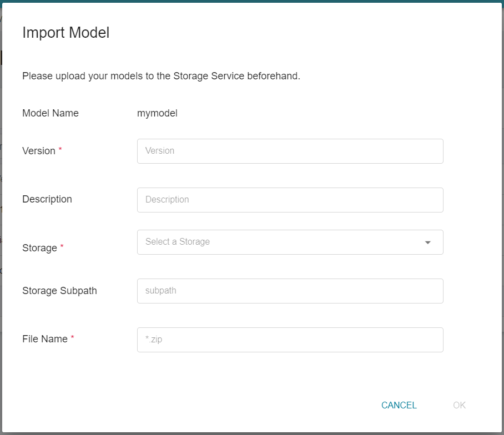Click the Import Model dialog title

66,33
